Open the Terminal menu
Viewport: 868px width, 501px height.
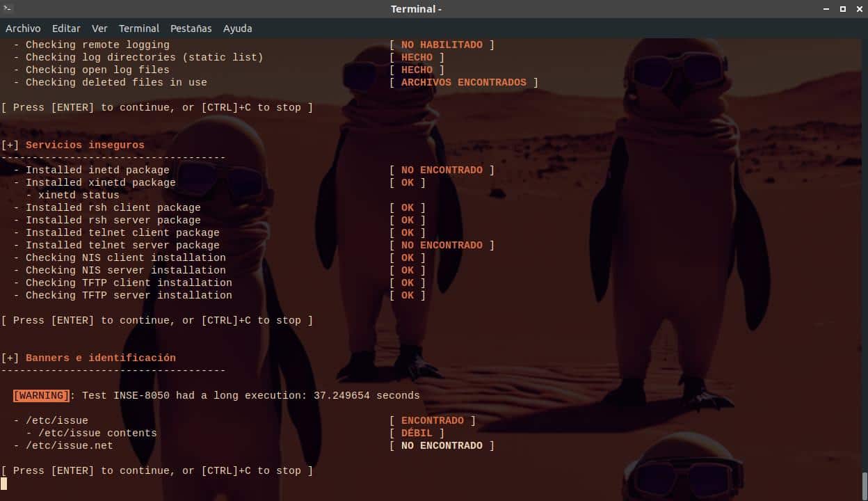coord(139,29)
